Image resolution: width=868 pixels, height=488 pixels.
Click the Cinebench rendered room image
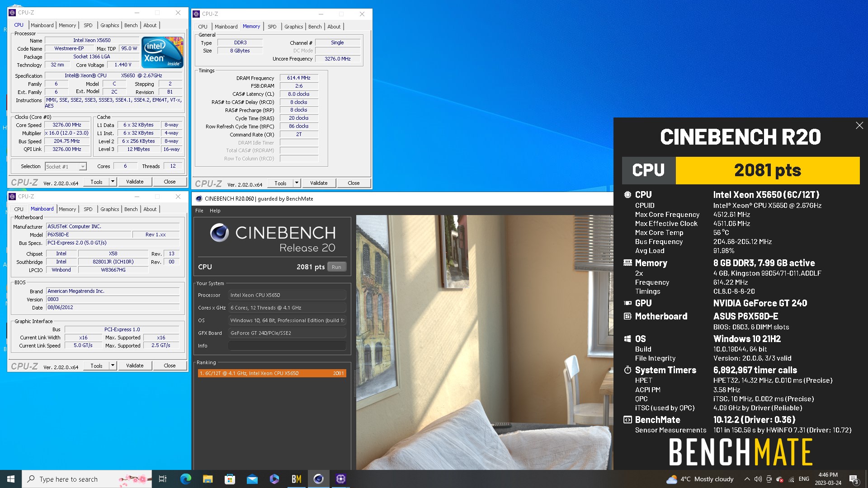point(485,342)
